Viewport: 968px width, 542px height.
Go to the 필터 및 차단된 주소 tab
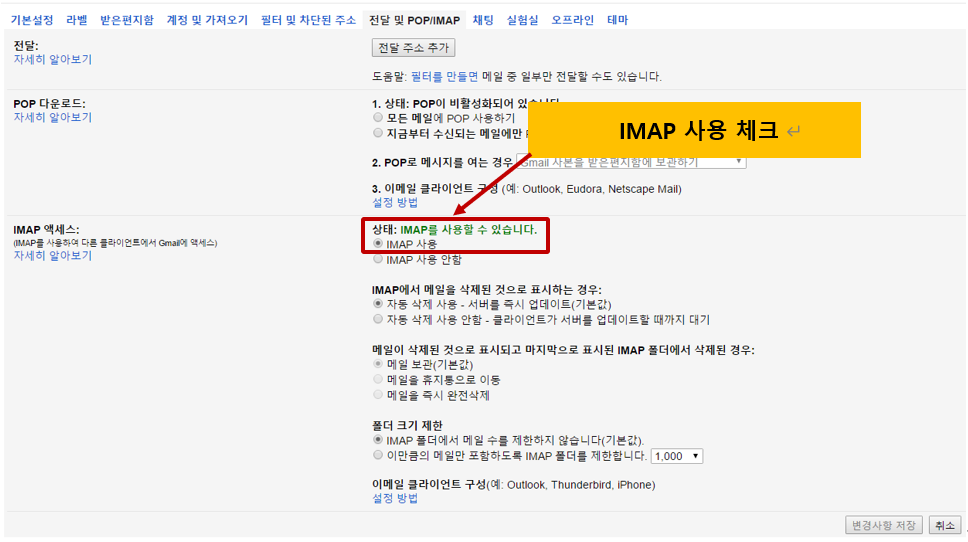click(x=307, y=20)
